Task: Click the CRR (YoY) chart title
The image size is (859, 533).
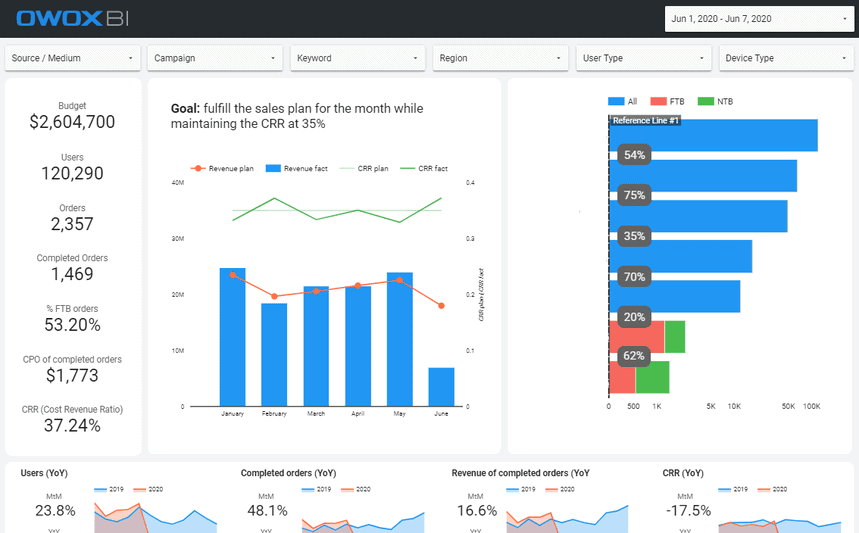Action: 683,473
